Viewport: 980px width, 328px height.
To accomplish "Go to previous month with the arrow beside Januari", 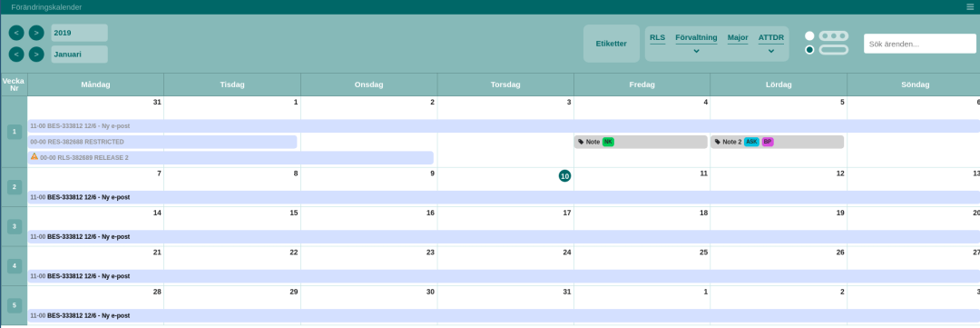I will click(x=16, y=55).
